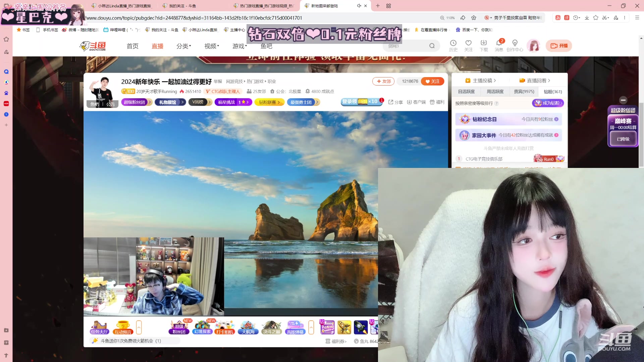Click 钻粉联赛 badge
The width and height of the screenshot is (644, 362).
pos(269,102)
